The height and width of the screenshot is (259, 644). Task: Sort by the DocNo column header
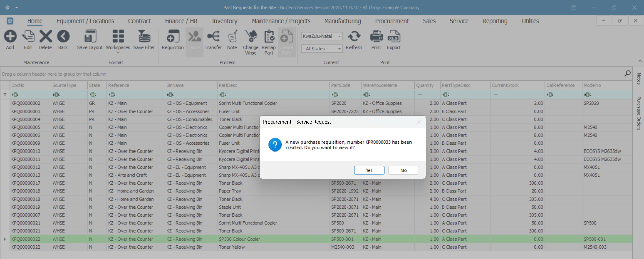[30, 85]
